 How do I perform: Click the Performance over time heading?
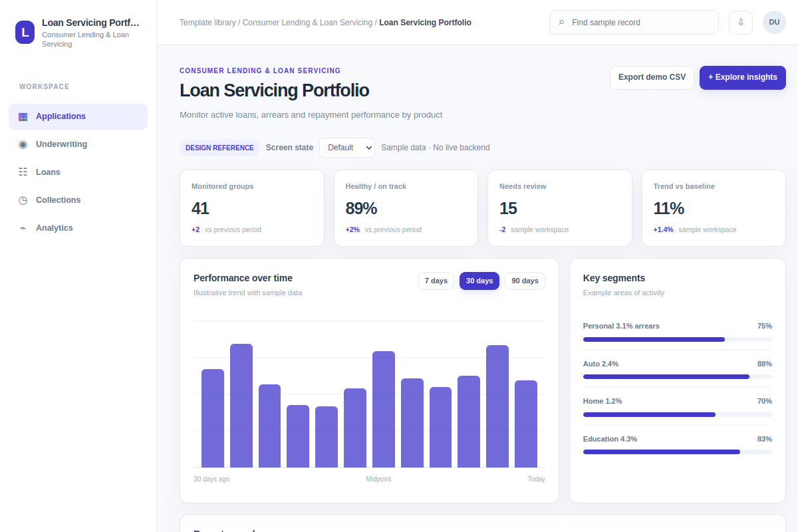point(243,278)
